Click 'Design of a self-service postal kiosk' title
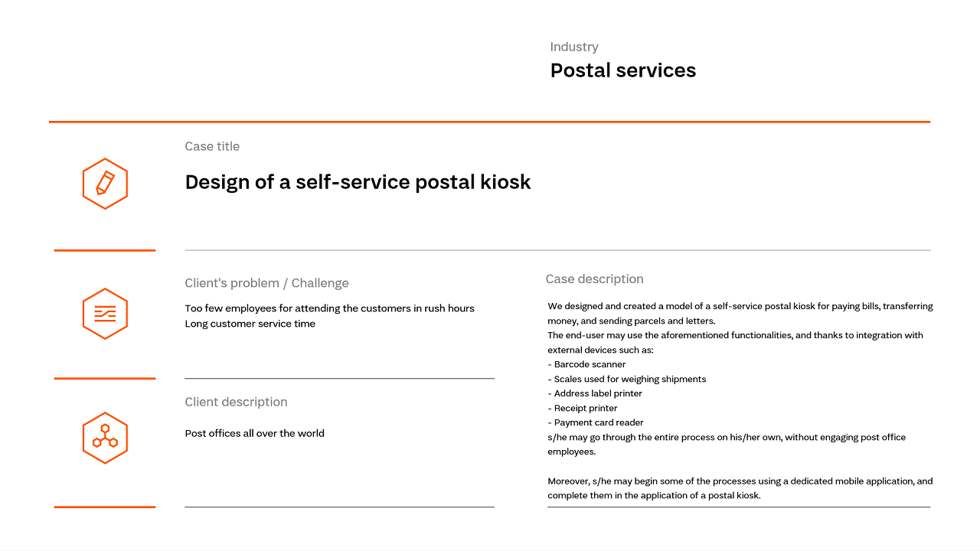980x551 pixels. [358, 182]
